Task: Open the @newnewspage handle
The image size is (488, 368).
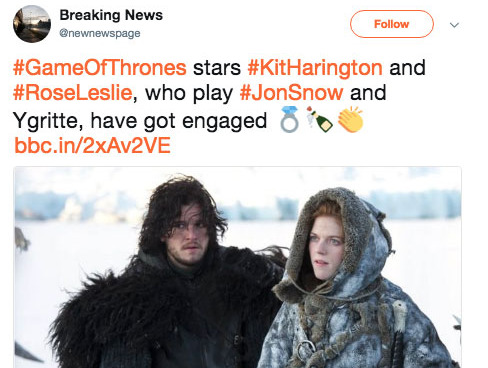Action: coord(100,33)
